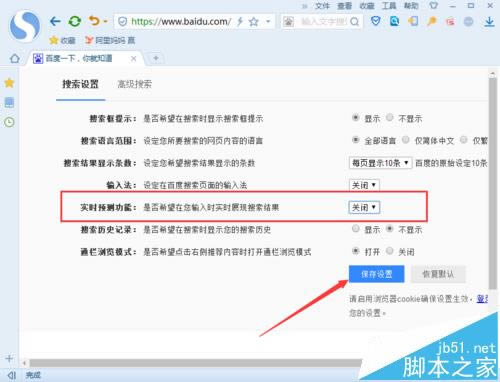Open the 阿里妈妈 bookmark
The width and height of the screenshot is (500, 382).
pyautogui.click(x=110, y=40)
